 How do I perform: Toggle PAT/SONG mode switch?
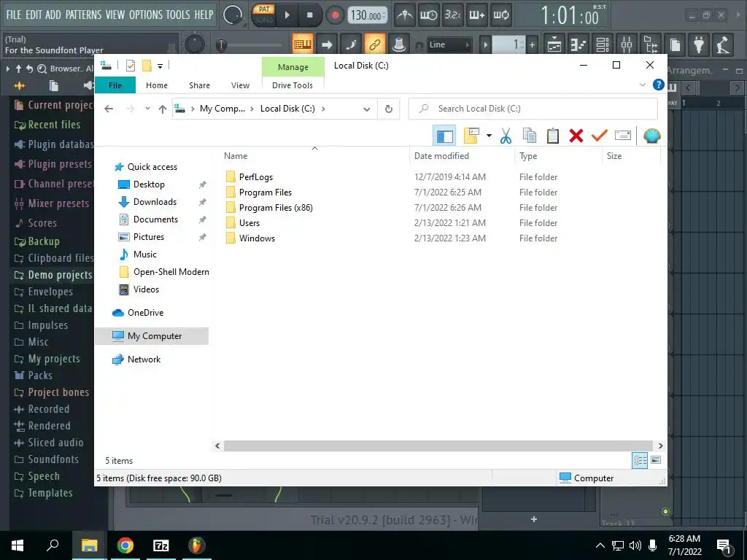(x=263, y=15)
